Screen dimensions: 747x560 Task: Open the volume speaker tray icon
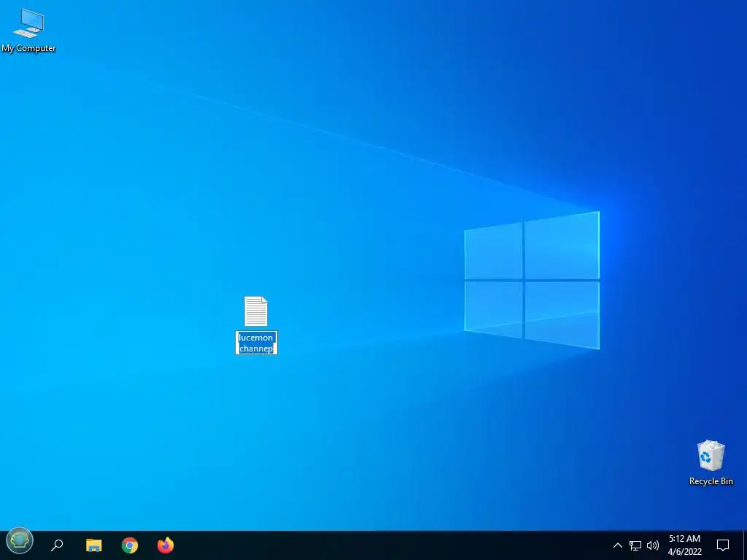click(653, 545)
